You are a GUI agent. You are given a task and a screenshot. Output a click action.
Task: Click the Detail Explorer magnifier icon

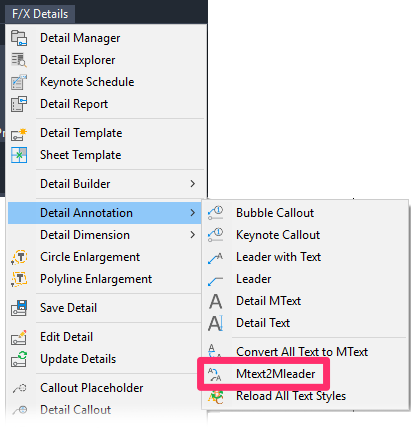coord(19,60)
